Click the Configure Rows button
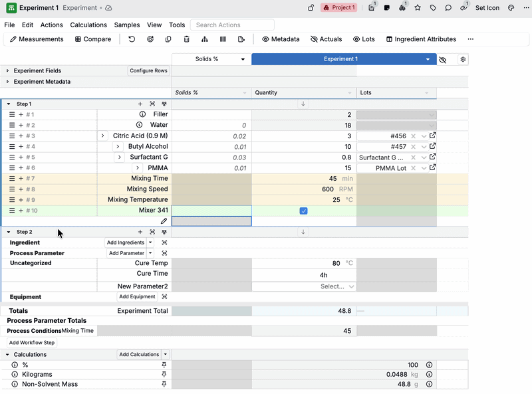This screenshot has width=532, height=394. [x=148, y=70]
